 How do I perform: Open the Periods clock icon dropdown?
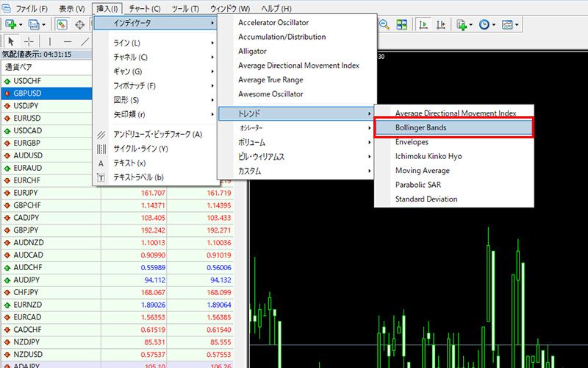(486, 24)
